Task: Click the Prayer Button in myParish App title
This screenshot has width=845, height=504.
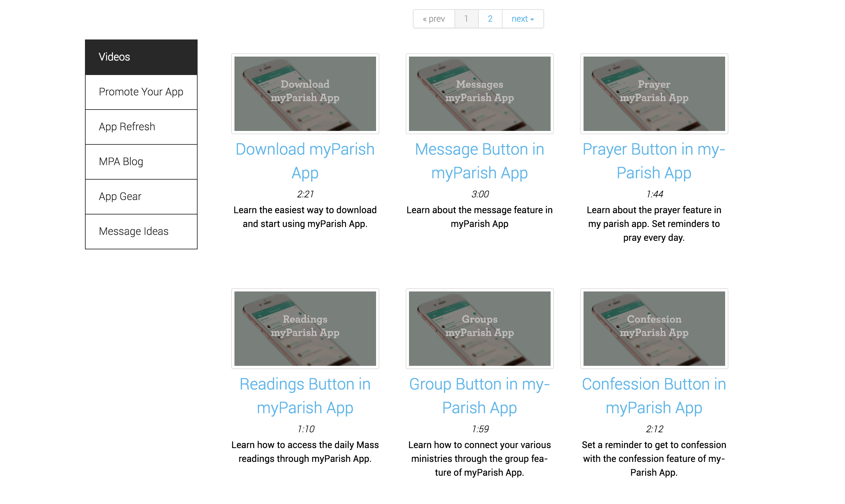Action: pos(654,161)
